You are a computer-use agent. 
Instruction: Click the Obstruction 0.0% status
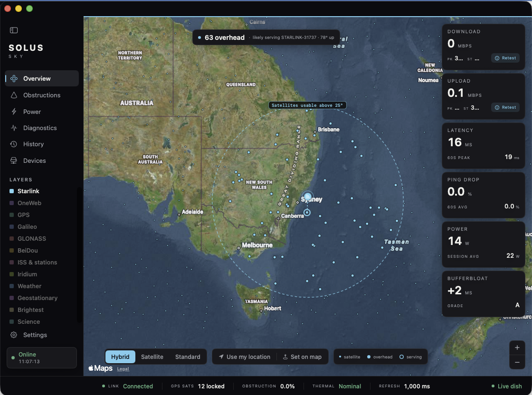point(268,386)
